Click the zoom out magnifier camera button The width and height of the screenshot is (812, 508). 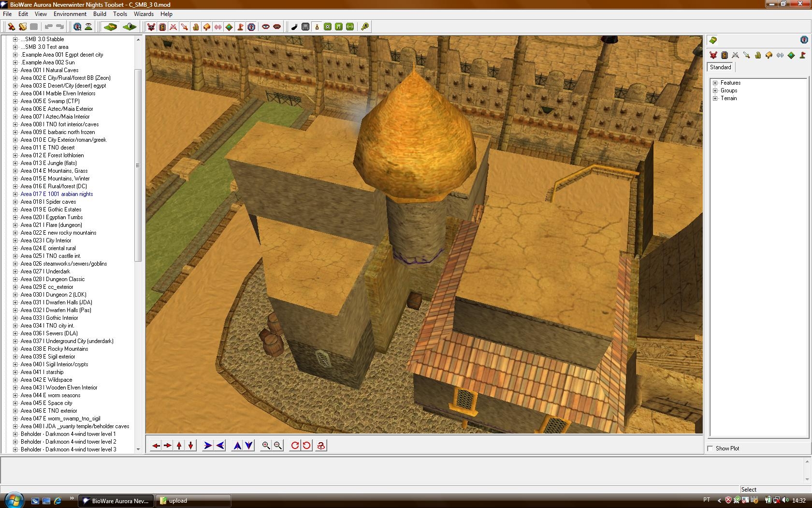278,446
